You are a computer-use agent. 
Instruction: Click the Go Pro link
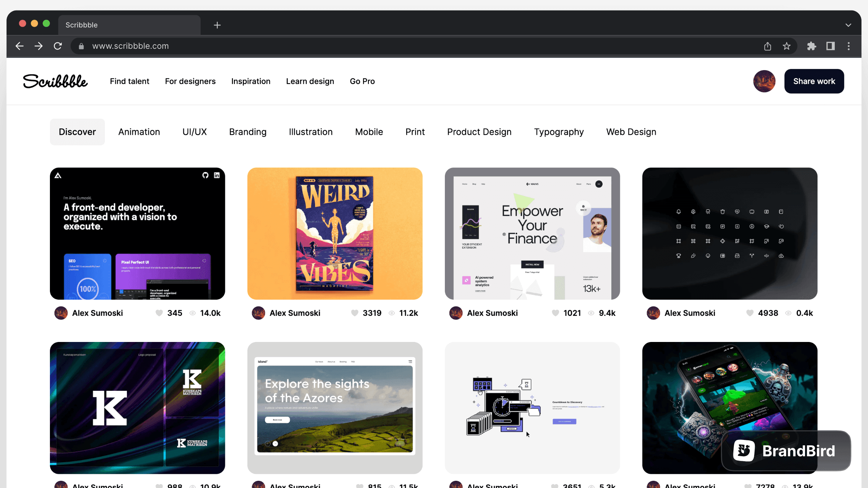[x=362, y=81]
